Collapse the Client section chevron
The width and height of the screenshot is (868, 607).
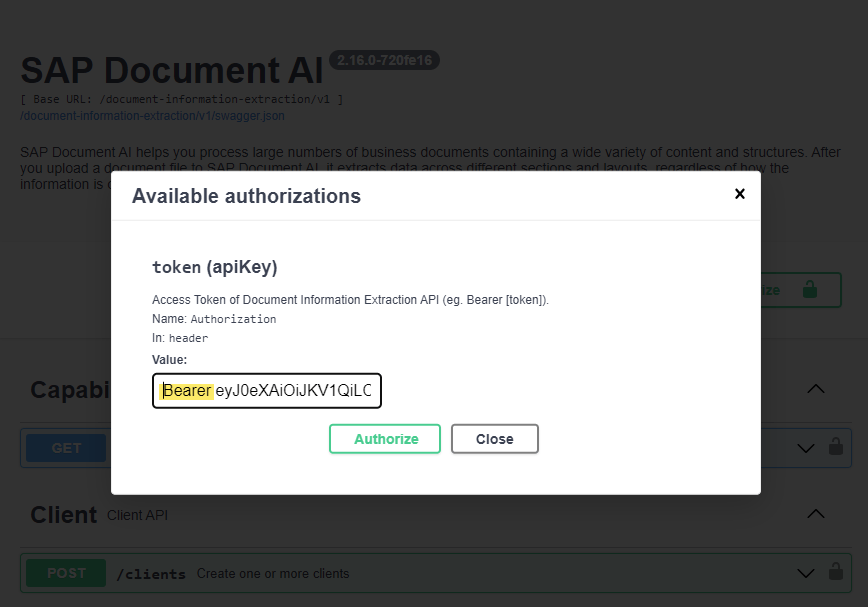(815, 514)
